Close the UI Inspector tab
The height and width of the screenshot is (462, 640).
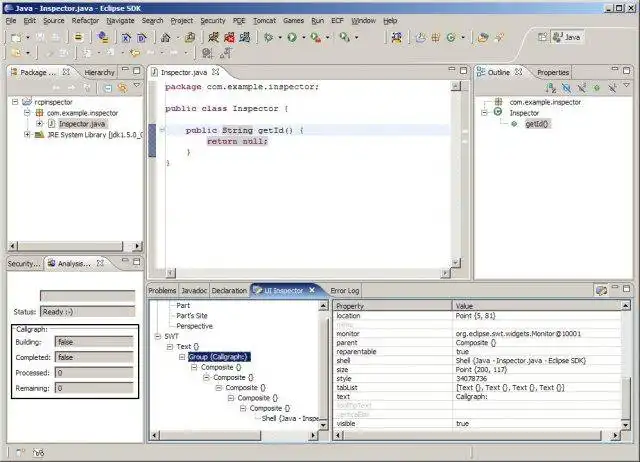[312, 290]
